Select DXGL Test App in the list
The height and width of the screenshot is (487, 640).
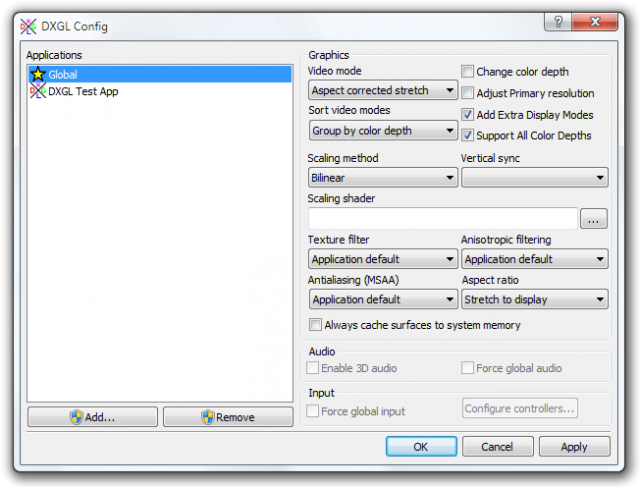(x=84, y=91)
